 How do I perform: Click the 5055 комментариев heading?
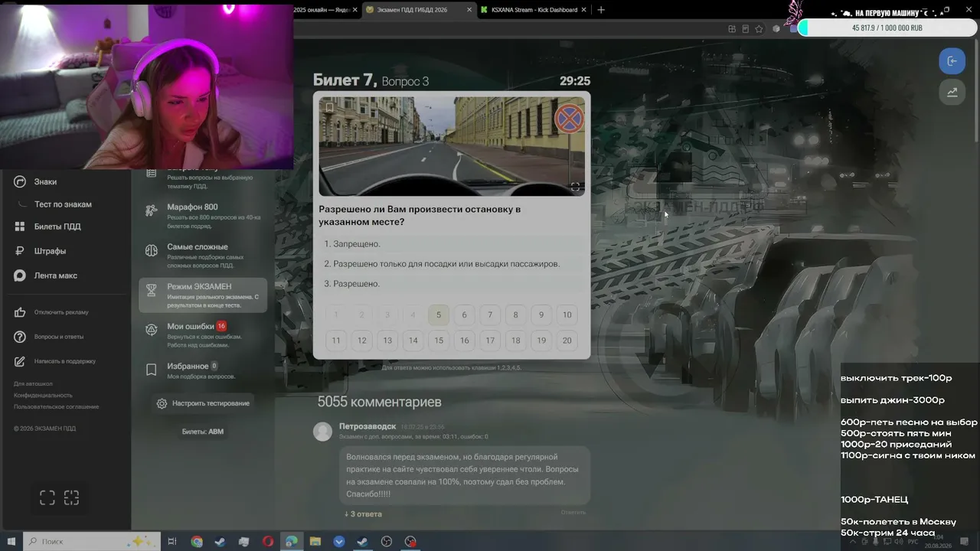(379, 402)
